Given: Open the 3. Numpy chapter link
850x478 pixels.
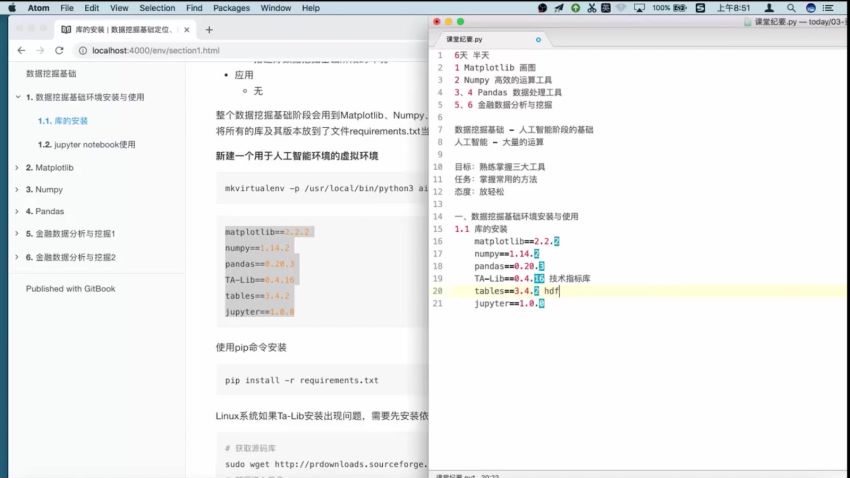Looking at the screenshot, I should coord(44,190).
